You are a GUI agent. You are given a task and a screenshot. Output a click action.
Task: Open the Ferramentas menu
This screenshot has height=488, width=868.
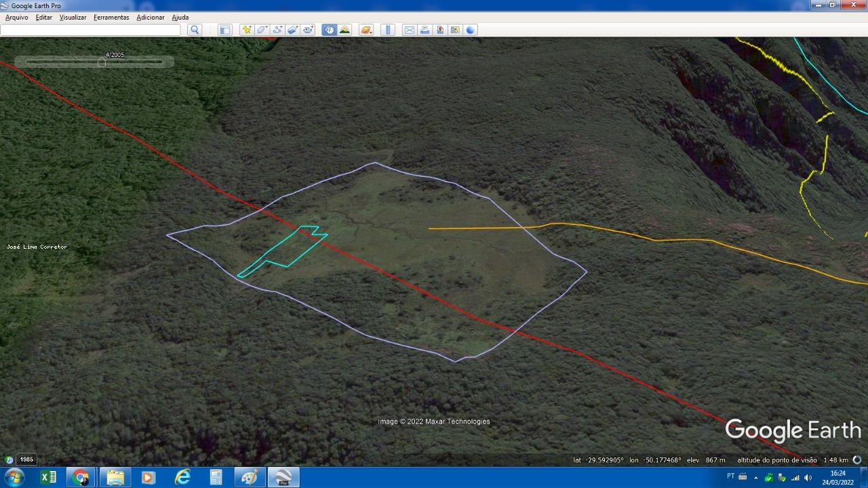tap(111, 17)
